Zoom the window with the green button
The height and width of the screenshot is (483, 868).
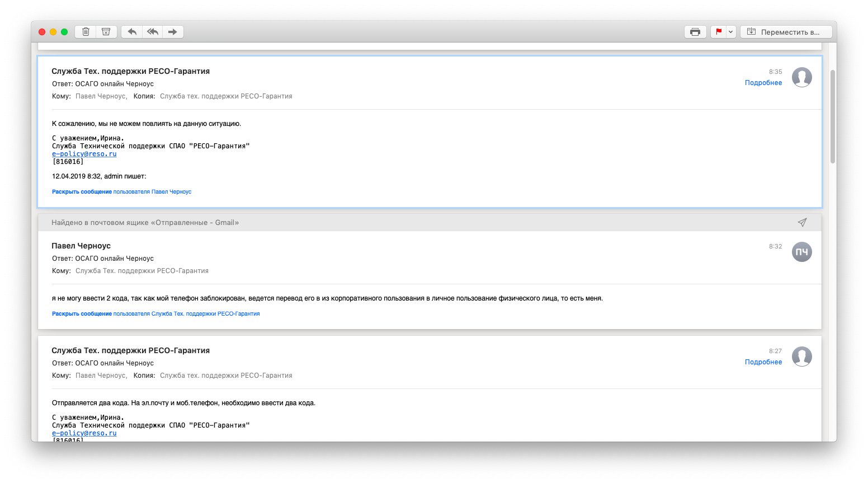point(64,32)
